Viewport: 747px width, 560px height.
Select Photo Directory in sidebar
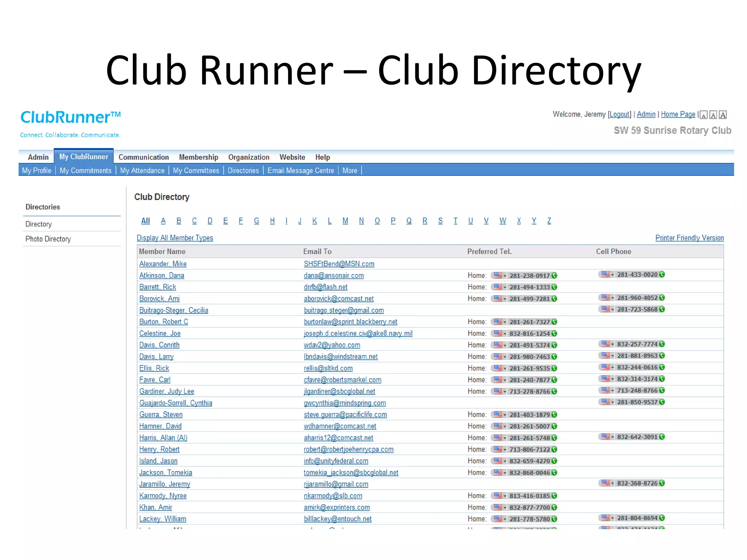(x=48, y=239)
